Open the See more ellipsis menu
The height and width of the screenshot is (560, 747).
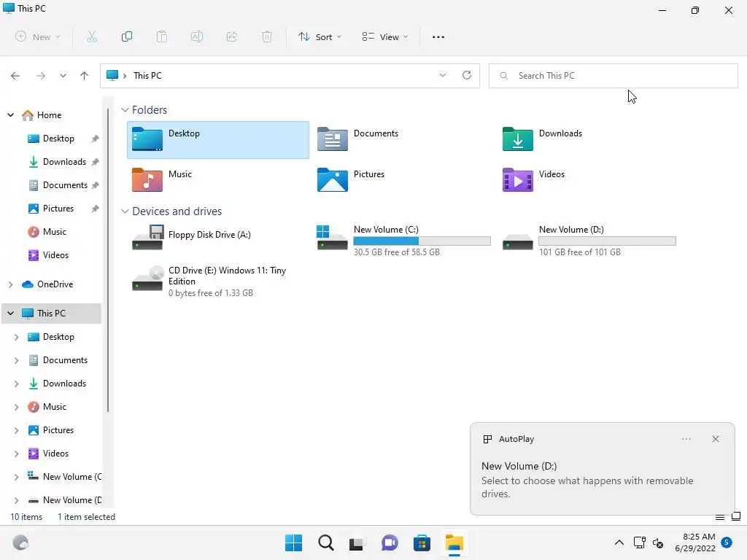pyautogui.click(x=438, y=36)
